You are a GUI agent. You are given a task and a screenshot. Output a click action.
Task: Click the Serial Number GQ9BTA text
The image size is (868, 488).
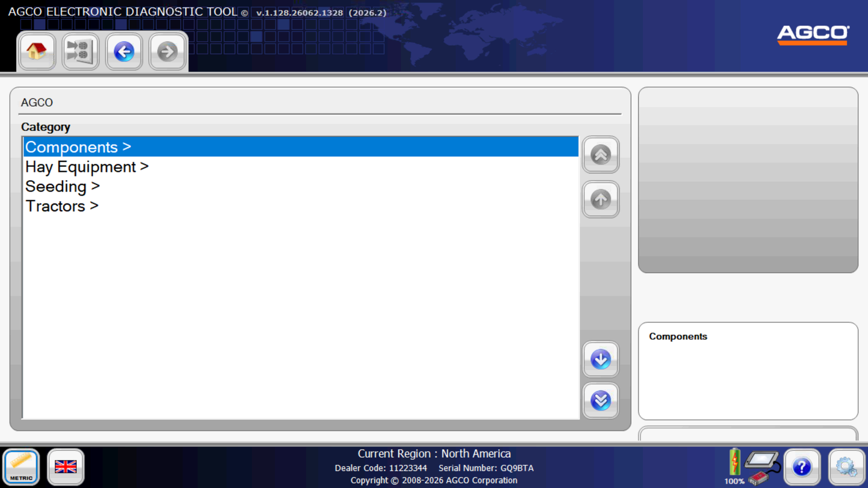tap(486, 468)
